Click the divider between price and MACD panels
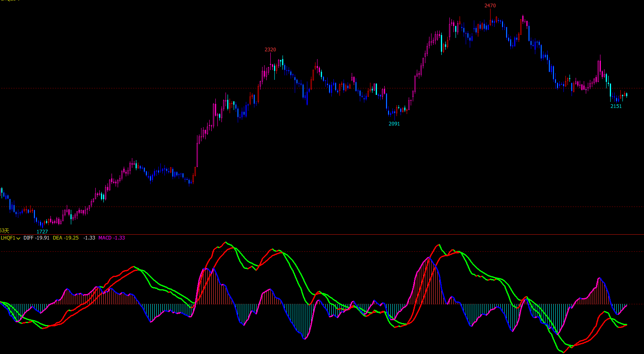The height and width of the screenshot is (354, 644). coord(322,234)
